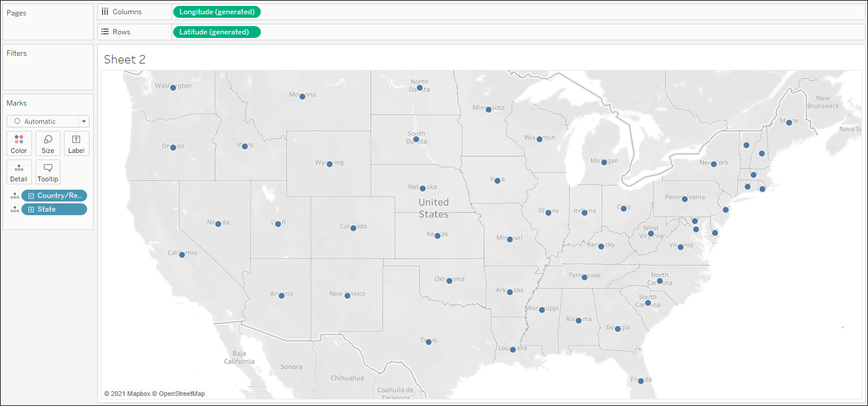Select the Montana state mark

coord(302,97)
